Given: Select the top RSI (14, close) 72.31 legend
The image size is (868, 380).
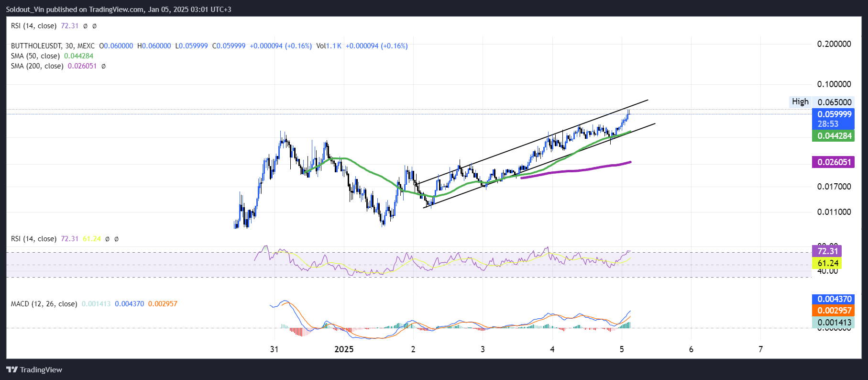Looking at the screenshot, I should (x=44, y=26).
